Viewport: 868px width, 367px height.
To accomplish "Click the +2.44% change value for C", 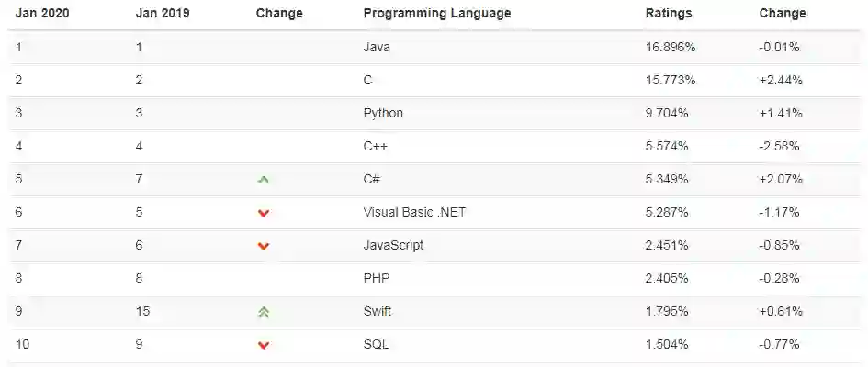I will pos(781,80).
